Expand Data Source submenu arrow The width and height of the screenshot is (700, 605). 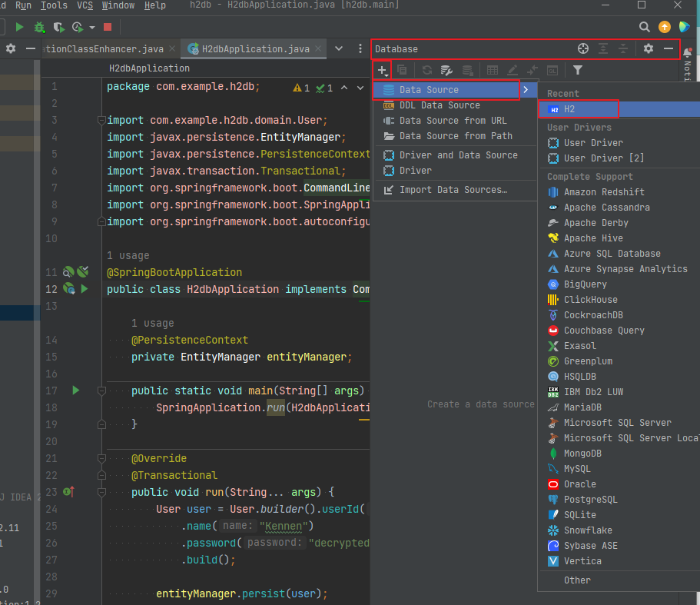526,90
